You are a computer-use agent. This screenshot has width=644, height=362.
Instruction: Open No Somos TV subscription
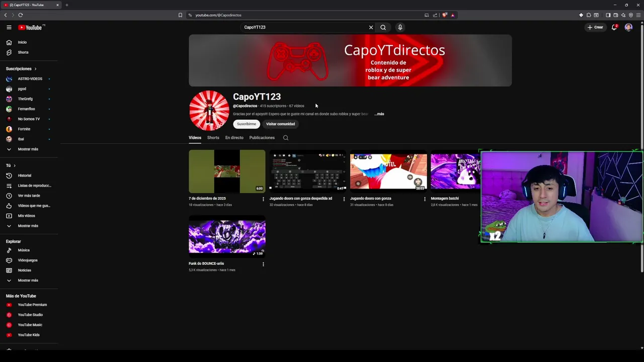(x=29, y=119)
